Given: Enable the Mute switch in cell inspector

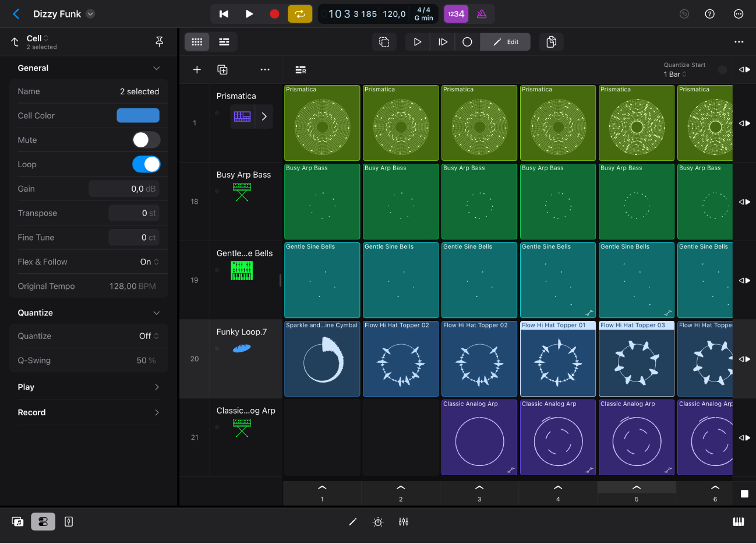Looking at the screenshot, I should [146, 140].
